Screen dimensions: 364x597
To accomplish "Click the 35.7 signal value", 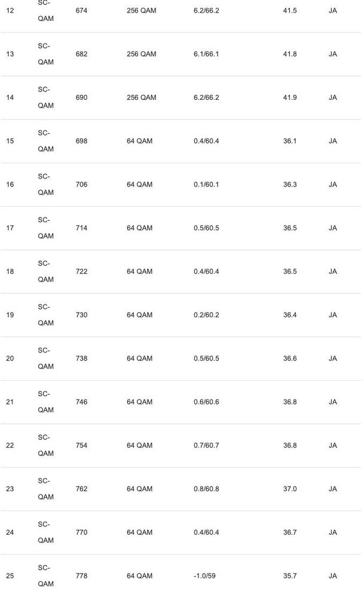I will tap(290, 576).
